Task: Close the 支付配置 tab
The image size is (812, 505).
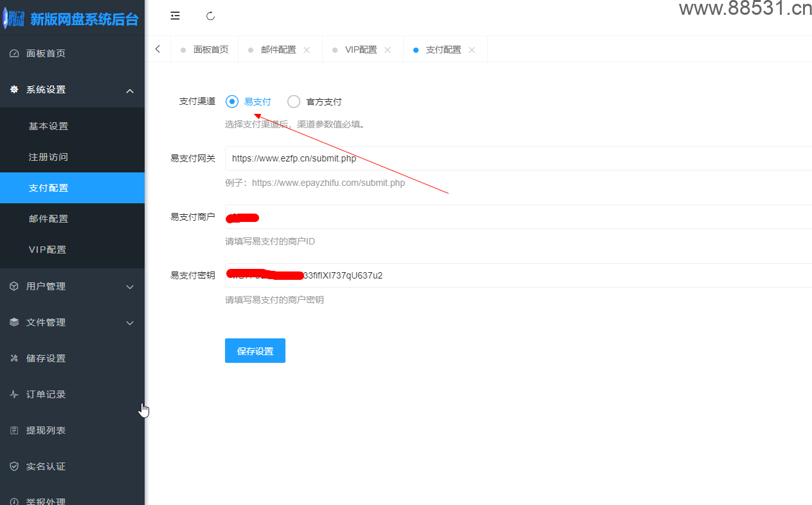Action: point(472,50)
